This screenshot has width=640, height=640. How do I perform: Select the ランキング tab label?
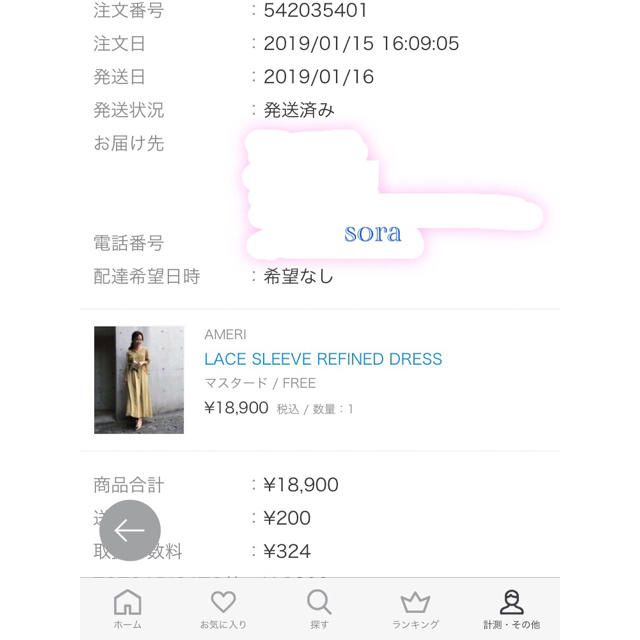[415, 624]
